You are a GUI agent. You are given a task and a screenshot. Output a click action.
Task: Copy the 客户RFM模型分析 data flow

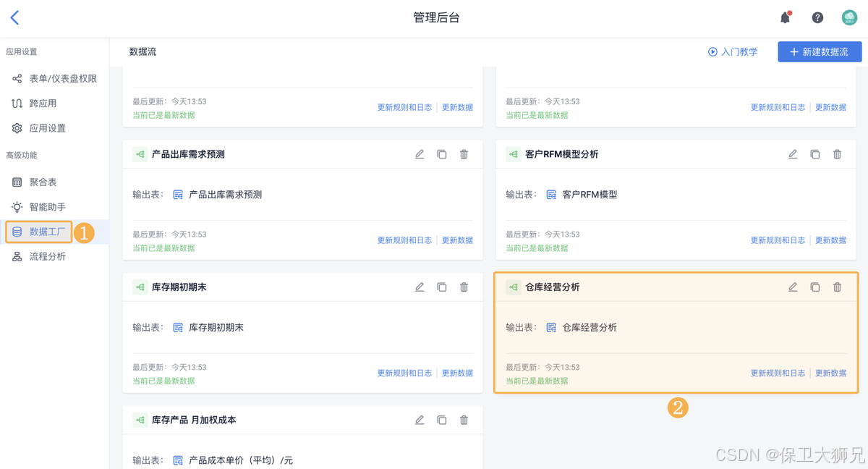[x=815, y=154]
